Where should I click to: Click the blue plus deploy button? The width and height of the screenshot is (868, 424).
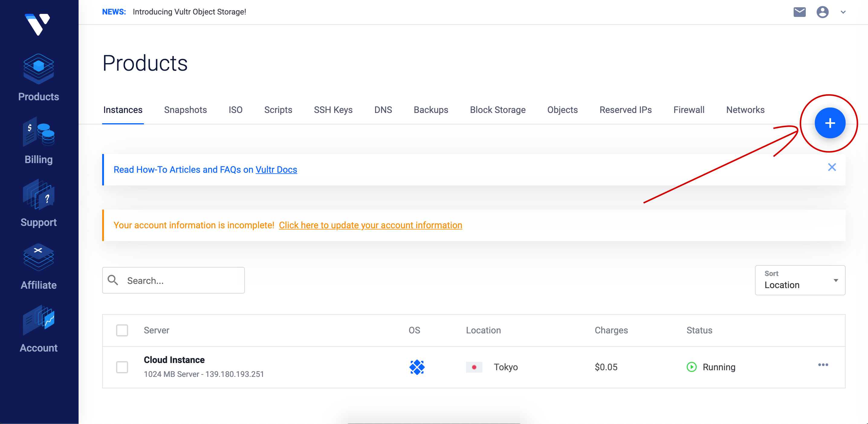[830, 123]
